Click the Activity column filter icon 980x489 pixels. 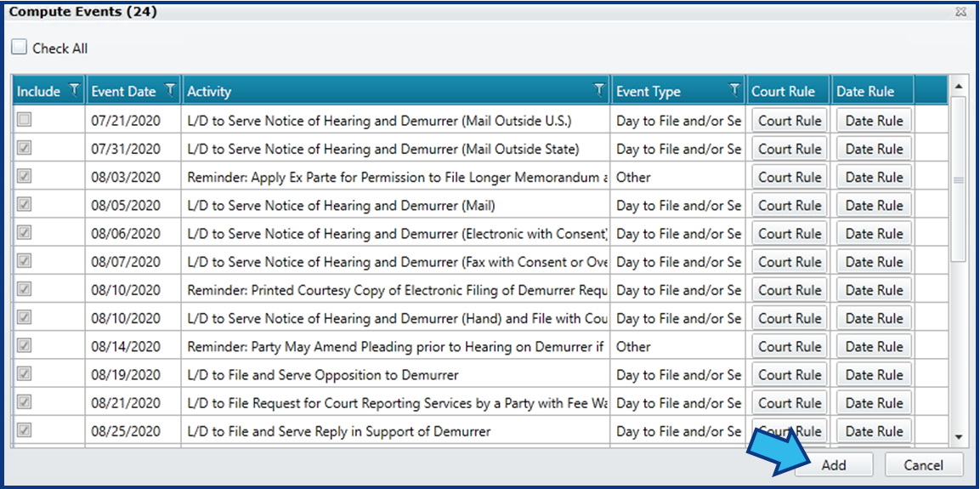point(600,91)
